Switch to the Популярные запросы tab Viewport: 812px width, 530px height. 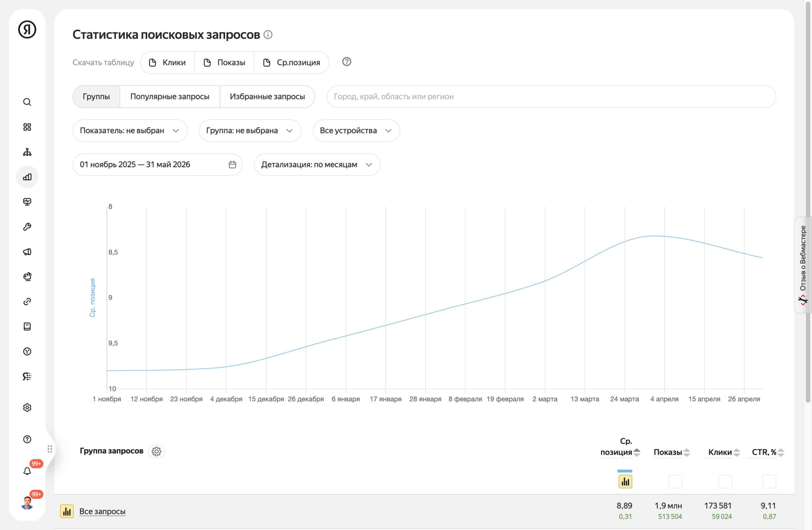[x=170, y=96]
